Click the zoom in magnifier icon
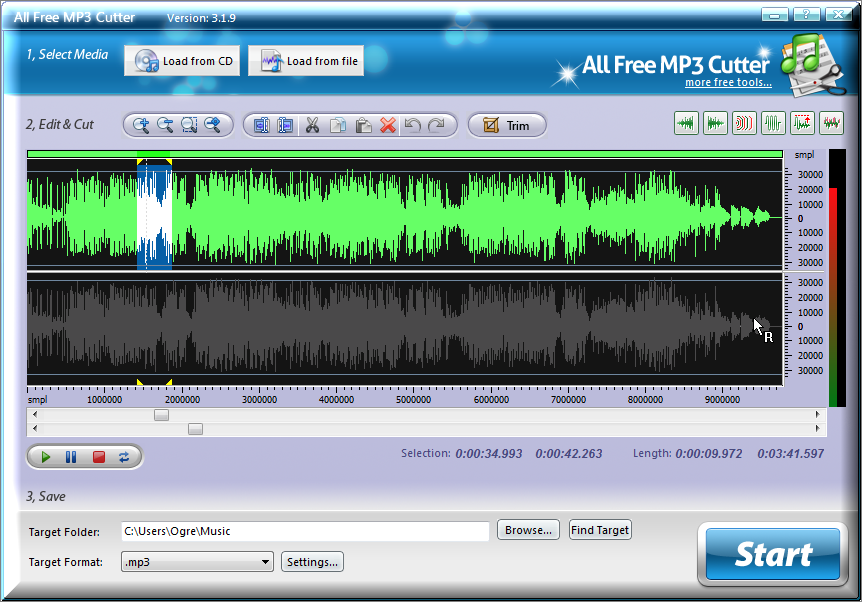The width and height of the screenshot is (862, 602). coord(141,125)
